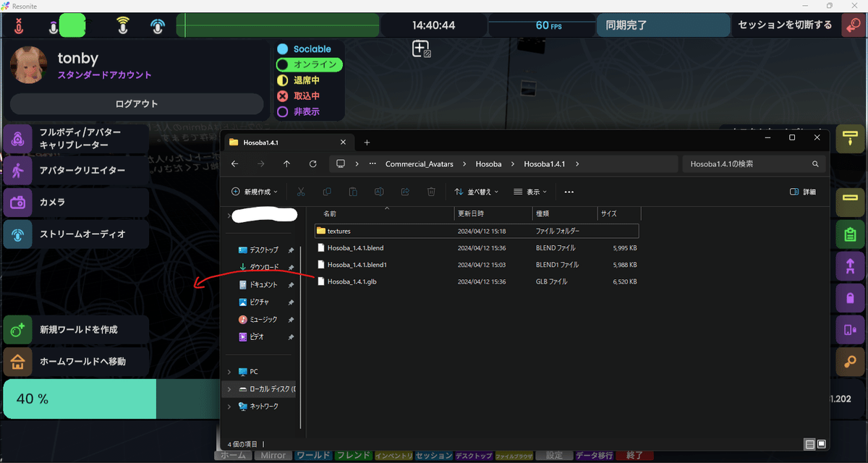
Task: Open the 新規作成 dropdown
Action: point(255,192)
